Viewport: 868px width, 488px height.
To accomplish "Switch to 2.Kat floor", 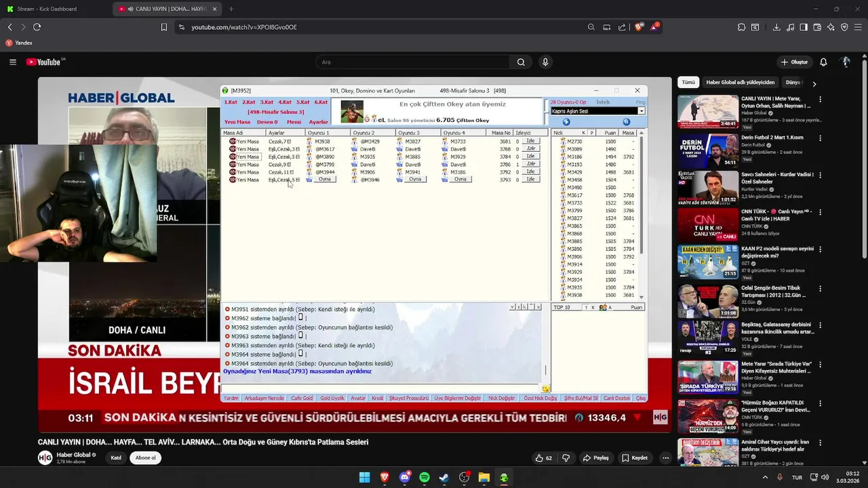I will (x=249, y=102).
